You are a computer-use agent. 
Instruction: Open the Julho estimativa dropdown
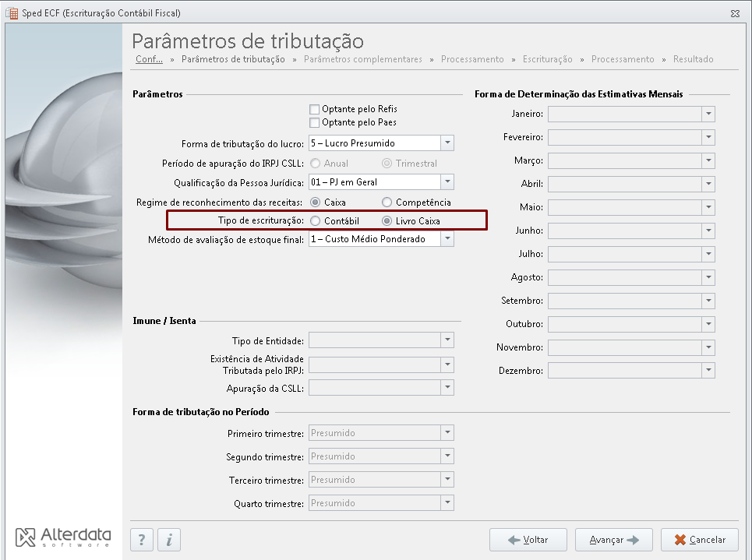pos(708,254)
